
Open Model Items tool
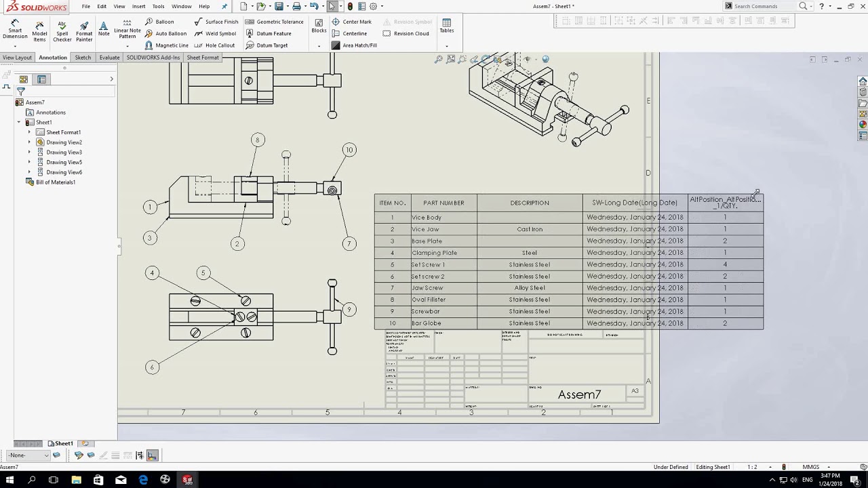click(x=39, y=31)
